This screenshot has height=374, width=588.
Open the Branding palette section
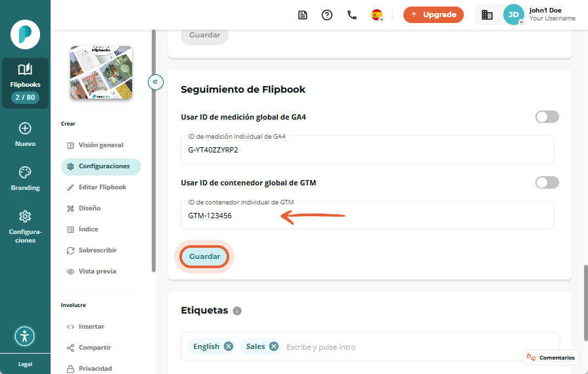[25, 179]
